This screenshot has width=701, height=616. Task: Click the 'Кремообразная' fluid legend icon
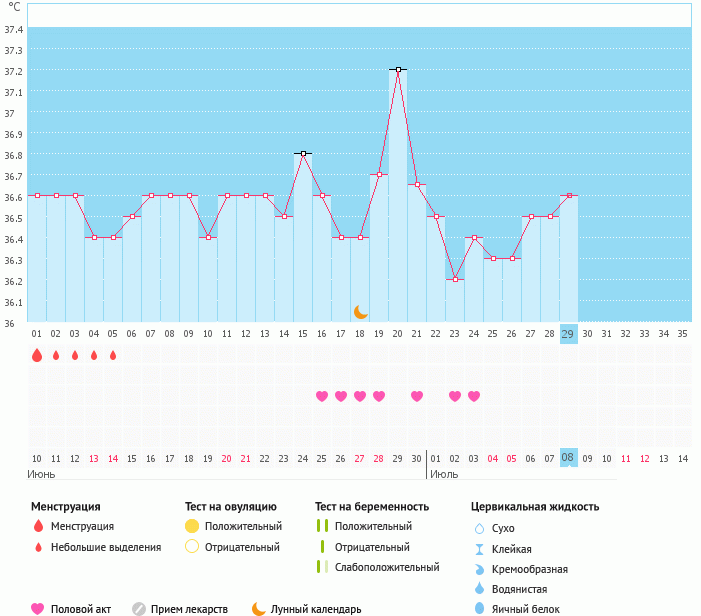[479, 568]
